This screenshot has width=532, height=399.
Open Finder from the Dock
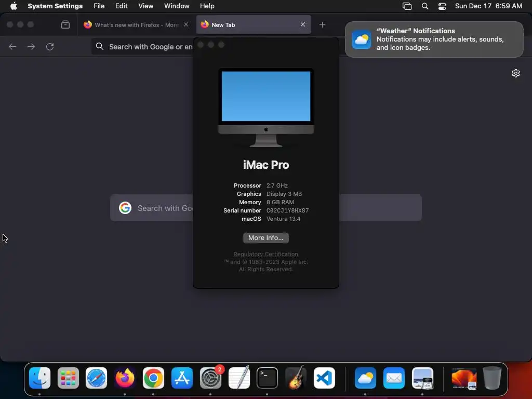click(x=39, y=378)
